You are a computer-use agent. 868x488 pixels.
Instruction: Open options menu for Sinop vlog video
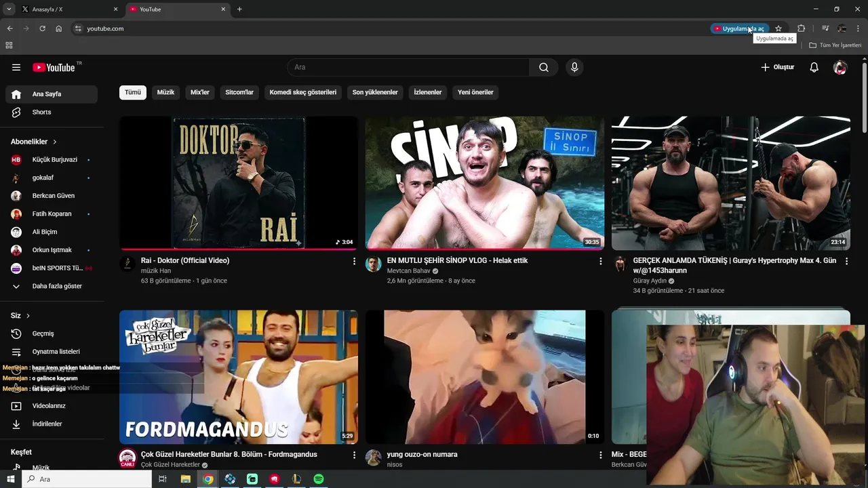[x=600, y=261]
